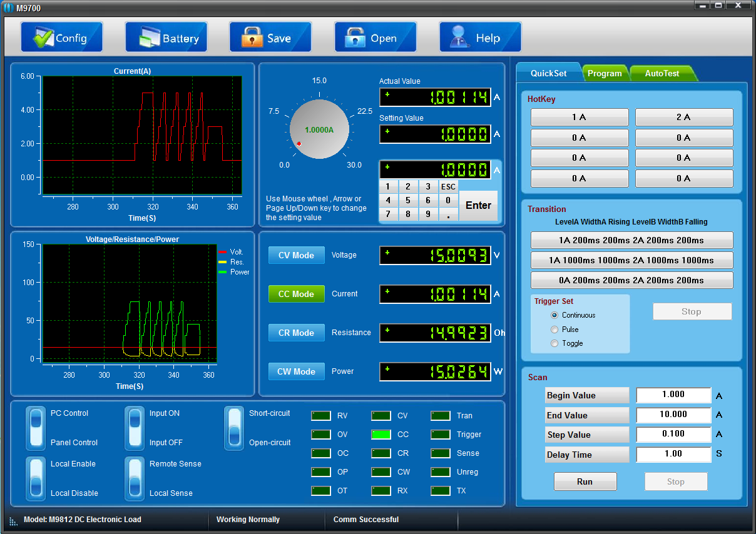
Task: Select CR Mode
Action: coord(296,333)
